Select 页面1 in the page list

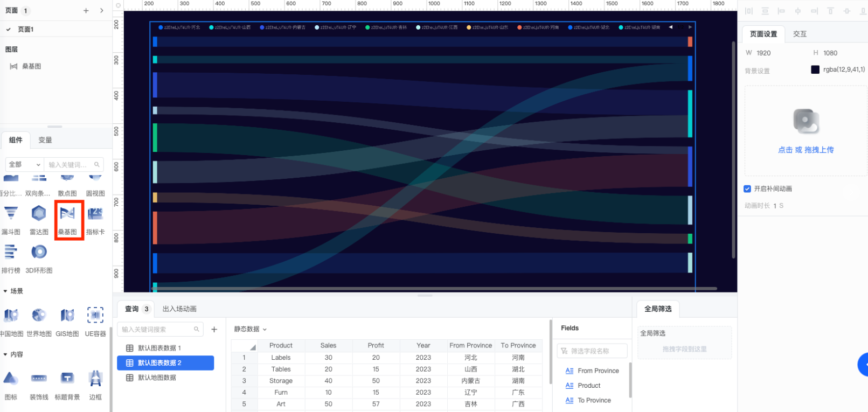(x=56, y=30)
